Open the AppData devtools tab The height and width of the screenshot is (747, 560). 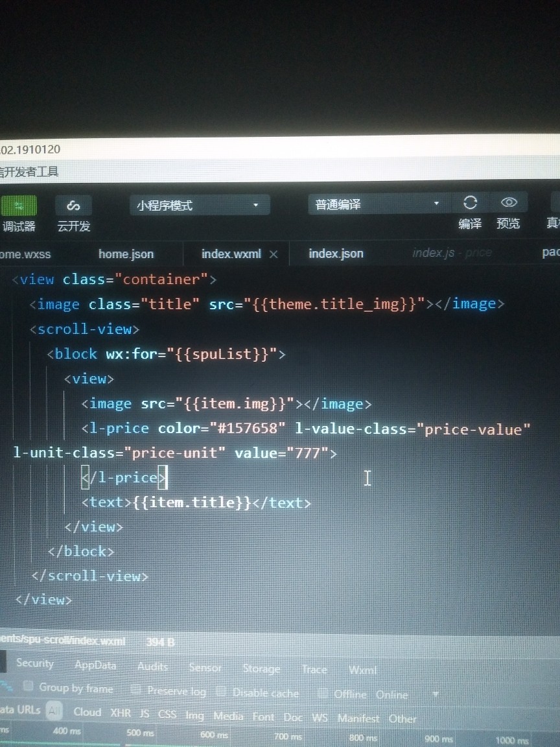[x=95, y=665]
